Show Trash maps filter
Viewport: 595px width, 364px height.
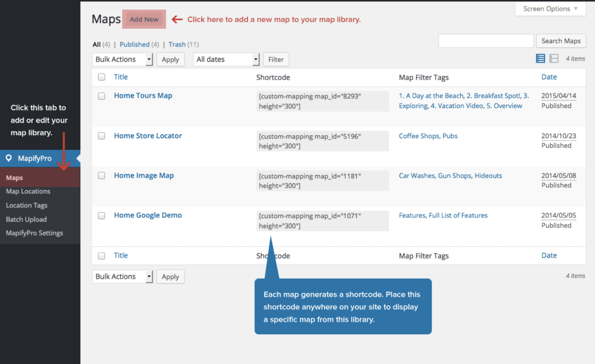click(x=177, y=44)
